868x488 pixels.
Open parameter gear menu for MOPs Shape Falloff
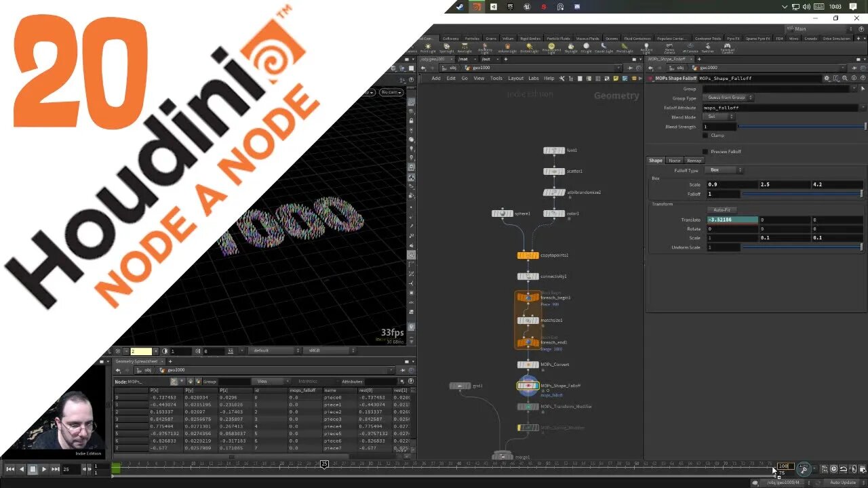[x=827, y=78]
